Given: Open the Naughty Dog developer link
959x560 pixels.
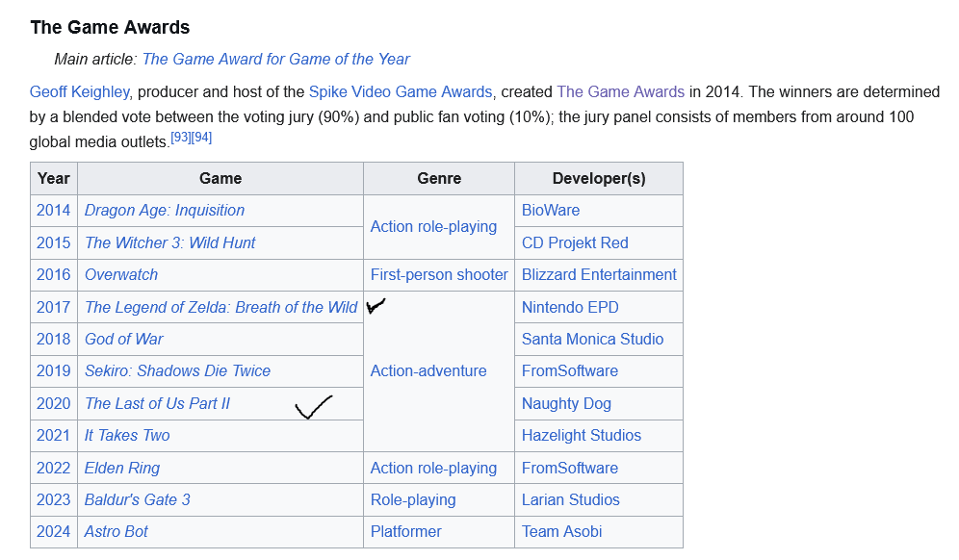Looking at the screenshot, I should 566,403.
